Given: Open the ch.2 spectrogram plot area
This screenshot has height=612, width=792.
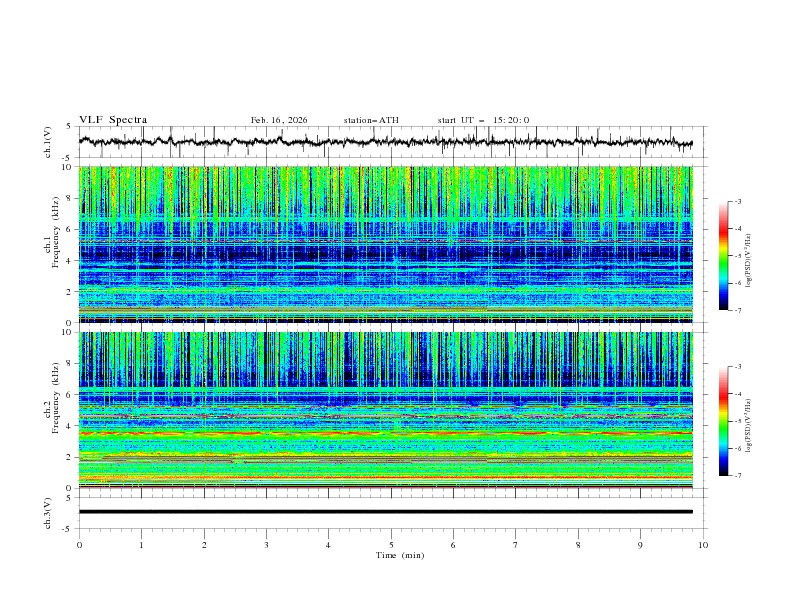Looking at the screenshot, I should [x=386, y=410].
